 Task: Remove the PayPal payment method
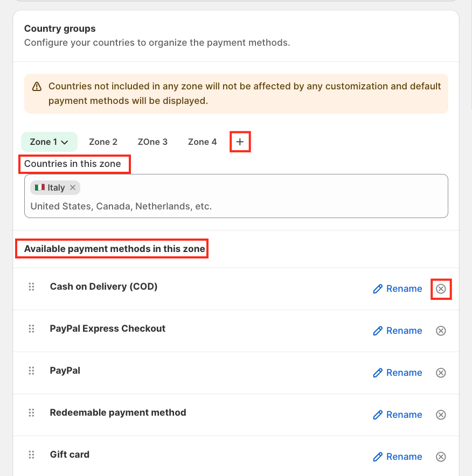point(441,373)
